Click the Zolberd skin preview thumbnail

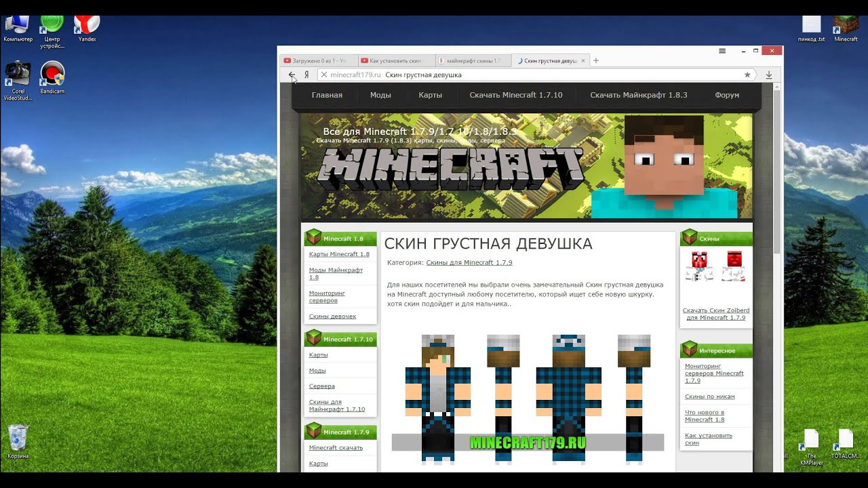coord(715,266)
